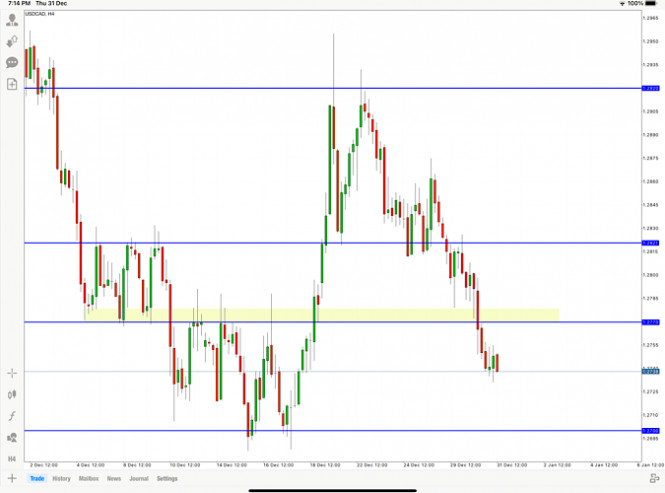
Task: Tap the battery indicator in status bar
Action: coord(651,3)
